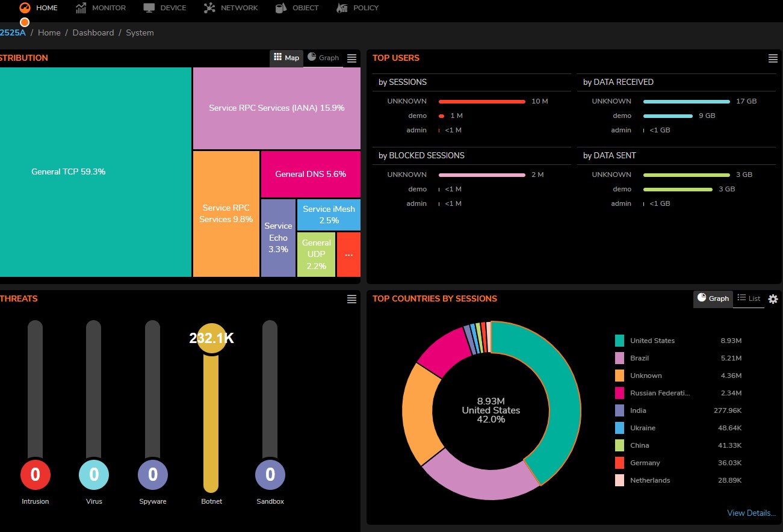Go to Dashboard in breadcrumb
This screenshot has height=532, width=783.
(93, 32)
